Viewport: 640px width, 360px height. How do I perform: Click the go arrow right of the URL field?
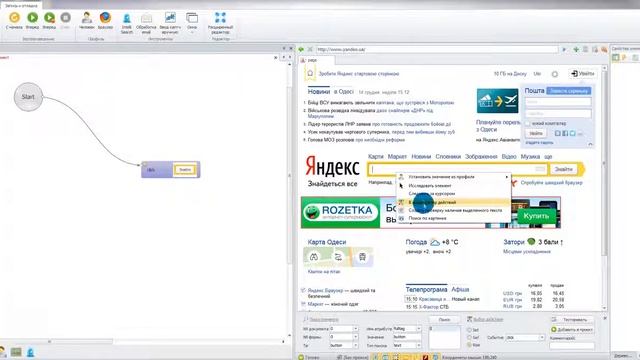tap(564, 49)
